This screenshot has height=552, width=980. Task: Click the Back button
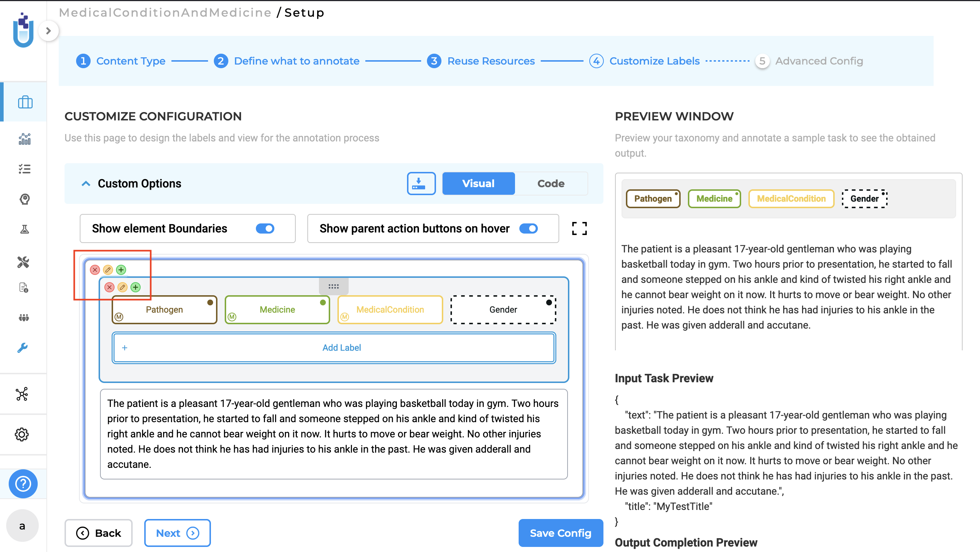click(x=99, y=533)
